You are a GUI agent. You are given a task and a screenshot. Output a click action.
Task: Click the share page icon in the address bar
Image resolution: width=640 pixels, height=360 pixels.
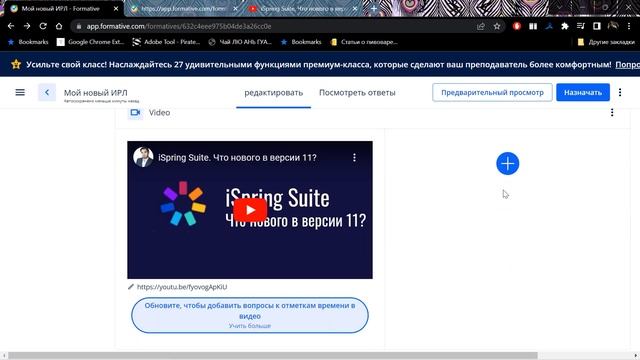(481, 26)
